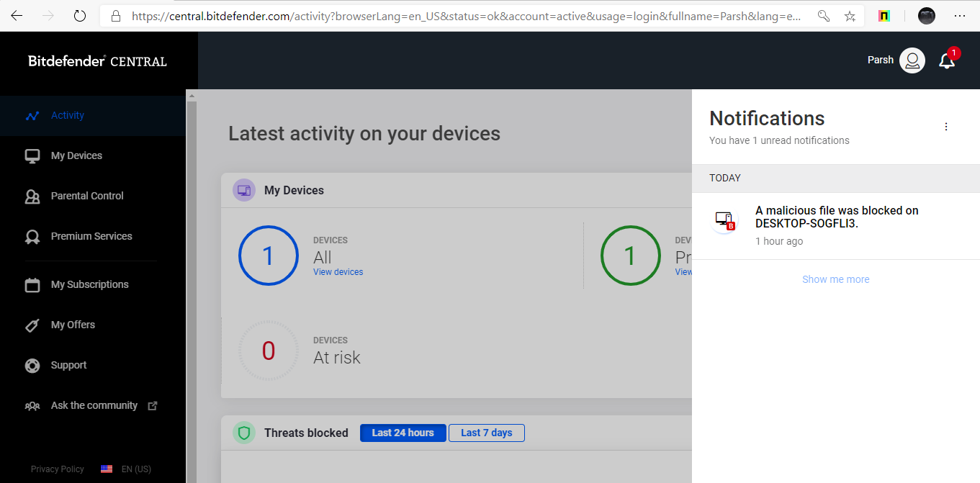Click the Activity chart icon in sidebar
The height and width of the screenshot is (483, 980).
tap(32, 116)
